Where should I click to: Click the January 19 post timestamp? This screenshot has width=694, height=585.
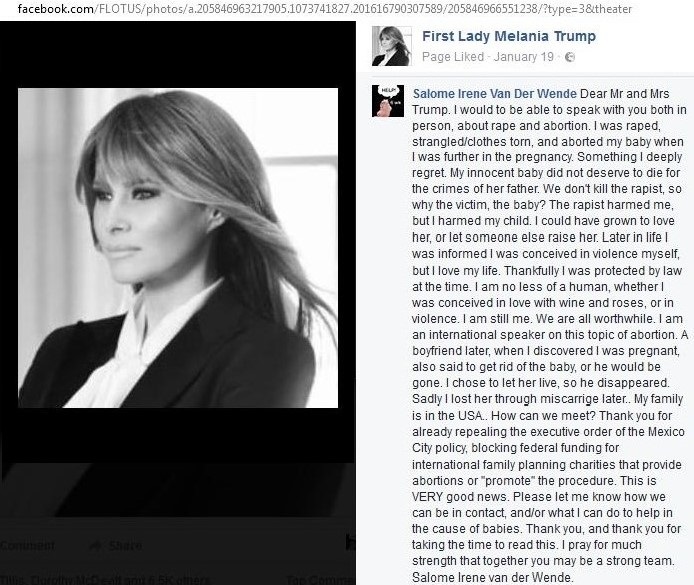click(524, 57)
